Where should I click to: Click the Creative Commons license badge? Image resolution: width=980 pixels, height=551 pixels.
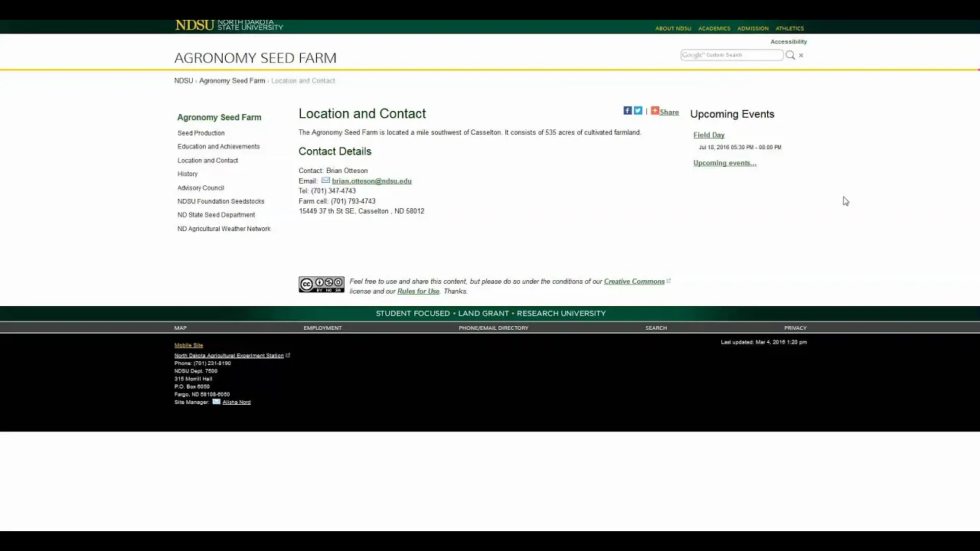pyautogui.click(x=322, y=285)
